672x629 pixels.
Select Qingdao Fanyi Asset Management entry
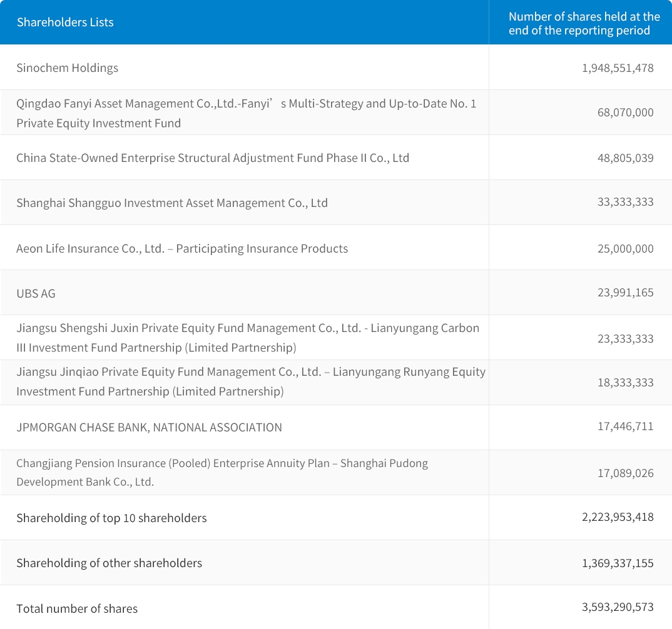[x=246, y=113]
